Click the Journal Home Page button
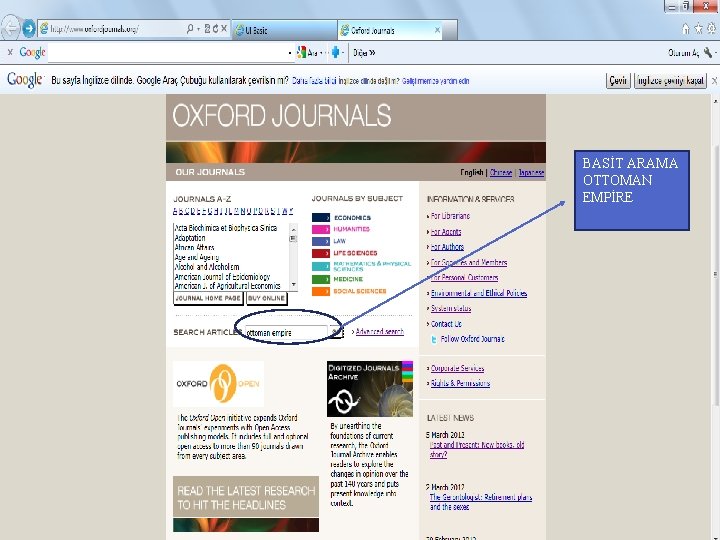720x540 pixels. tap(208, 298)
